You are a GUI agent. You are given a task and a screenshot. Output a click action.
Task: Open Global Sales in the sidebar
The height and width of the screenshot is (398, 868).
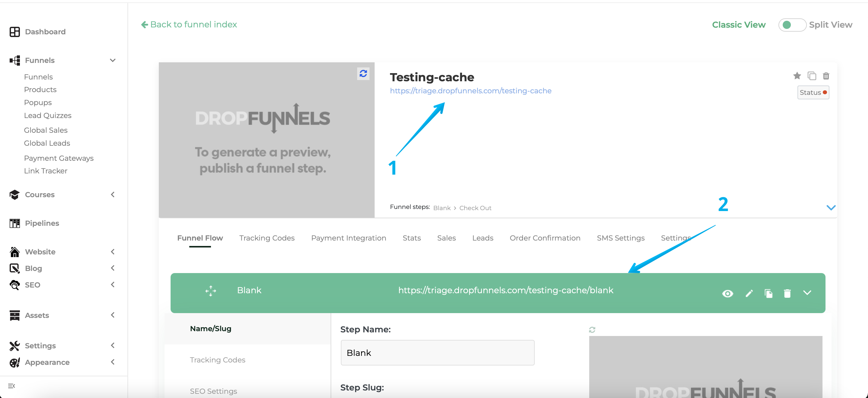(46, 130)
